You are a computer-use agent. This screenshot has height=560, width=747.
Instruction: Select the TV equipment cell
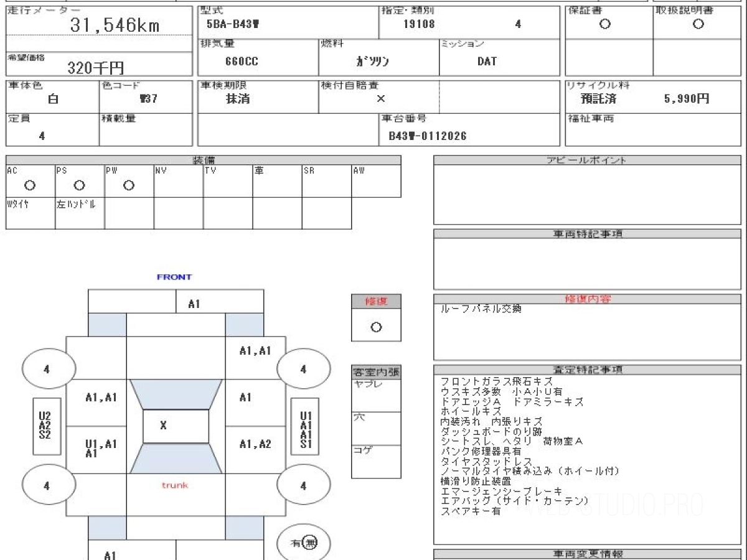point(228,181)
